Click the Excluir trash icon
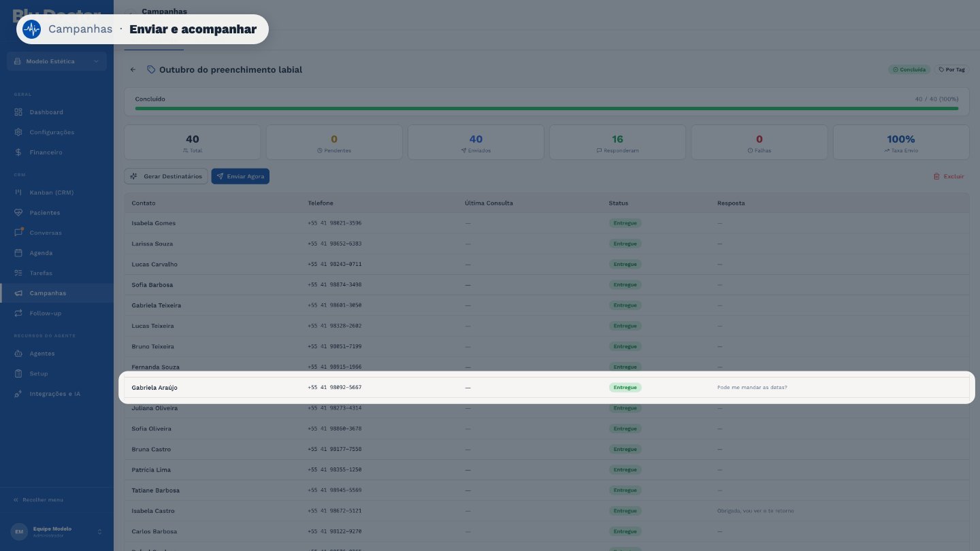 [936, 176]
